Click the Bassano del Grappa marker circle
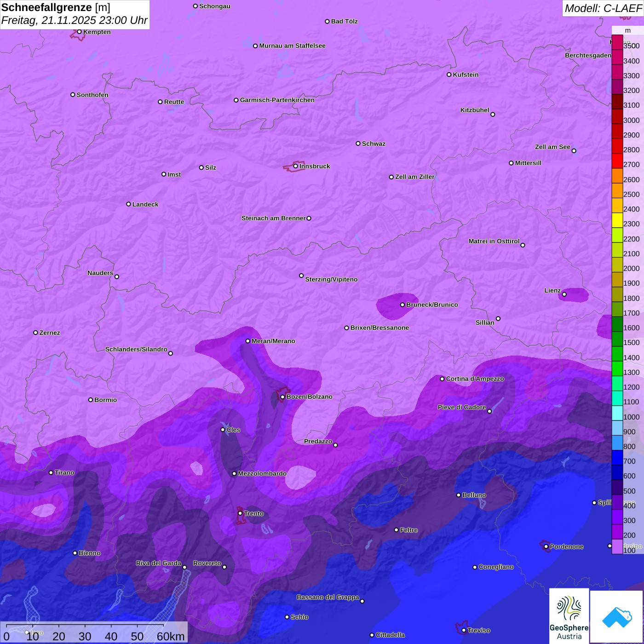This screenshot has width=644, height=644. click(362, 601)
